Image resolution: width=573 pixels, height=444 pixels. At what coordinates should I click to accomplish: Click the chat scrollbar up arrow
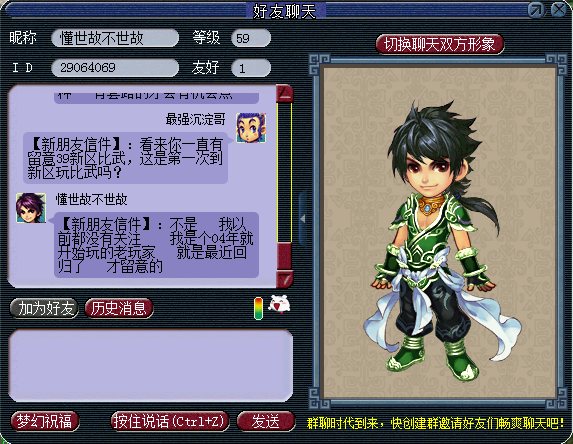(x=285, y=94)
